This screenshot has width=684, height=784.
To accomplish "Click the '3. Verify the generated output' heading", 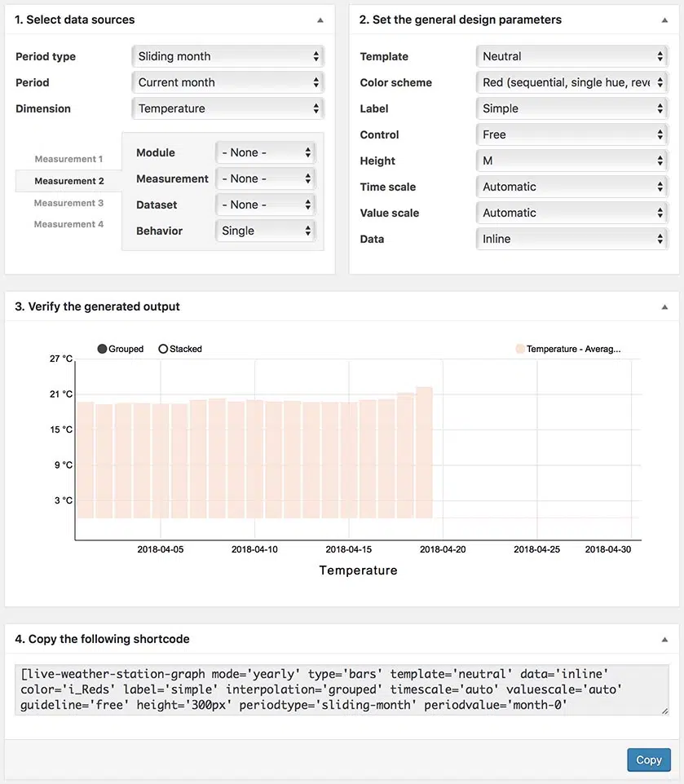I will [x=97, y=307].
